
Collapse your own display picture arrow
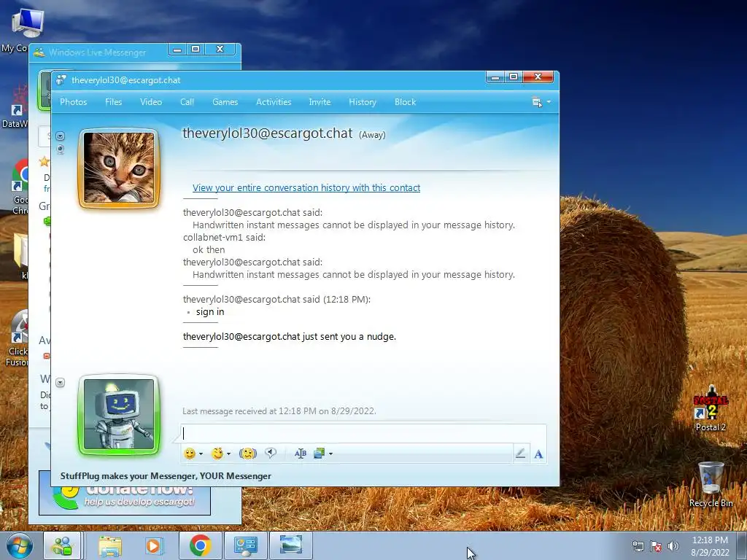click(60, 382)
